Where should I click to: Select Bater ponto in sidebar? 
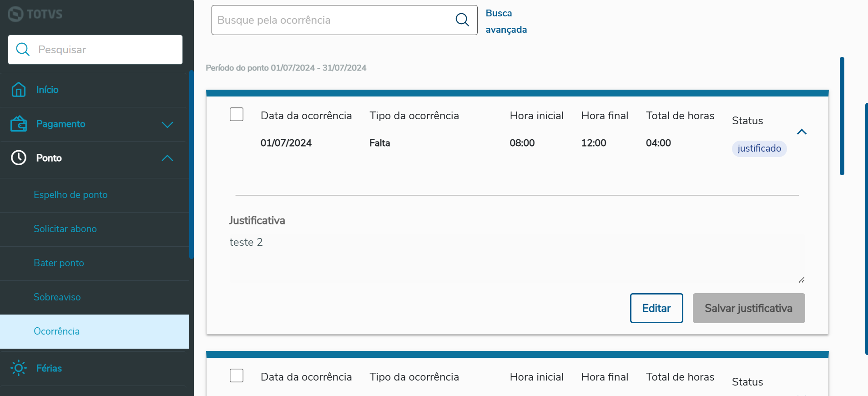[59, 263]
